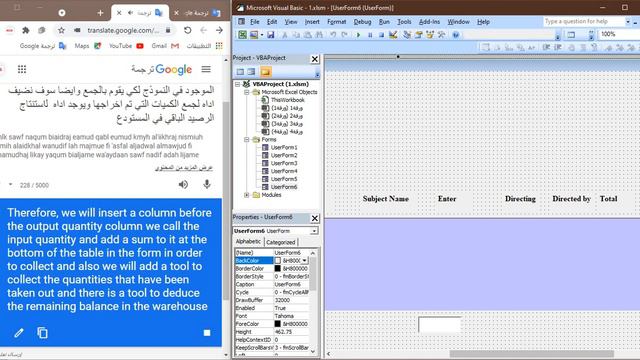Open the Edit menu in Visual Basic
The width and height of the screenshot is (640, 360).
(x=272, y=22)
